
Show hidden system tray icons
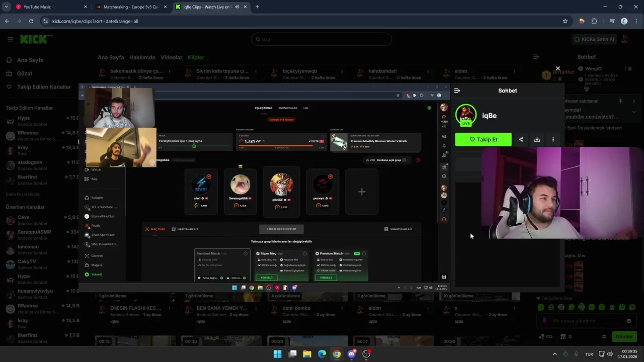point(554,354)
